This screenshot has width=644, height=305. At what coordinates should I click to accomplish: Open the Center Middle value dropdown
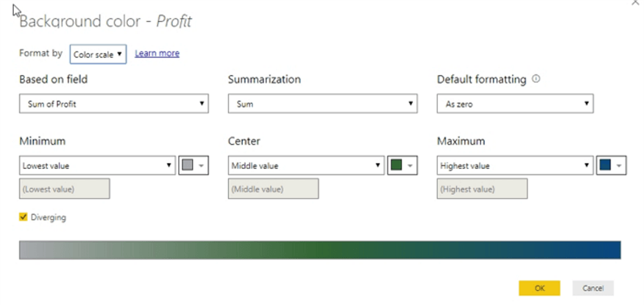click(305, 166)
